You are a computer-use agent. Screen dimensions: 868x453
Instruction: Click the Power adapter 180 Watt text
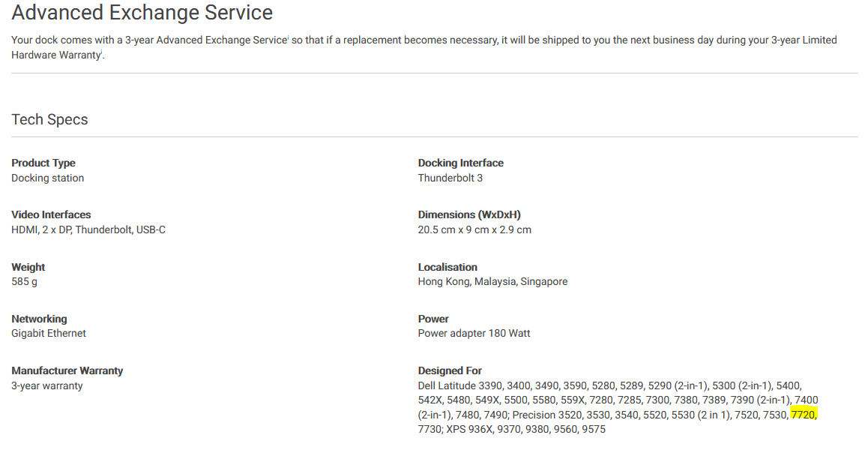point(474,334)
